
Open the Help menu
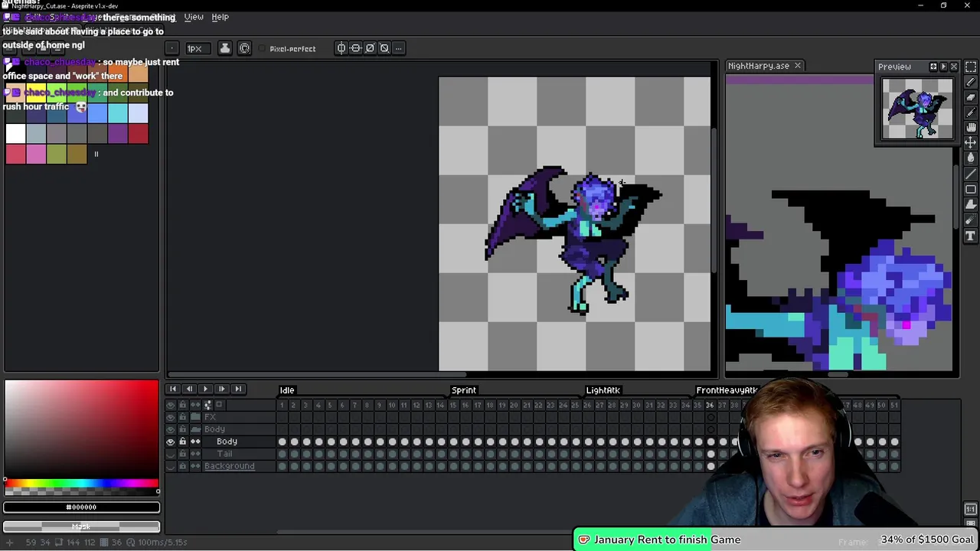(220, 17)
